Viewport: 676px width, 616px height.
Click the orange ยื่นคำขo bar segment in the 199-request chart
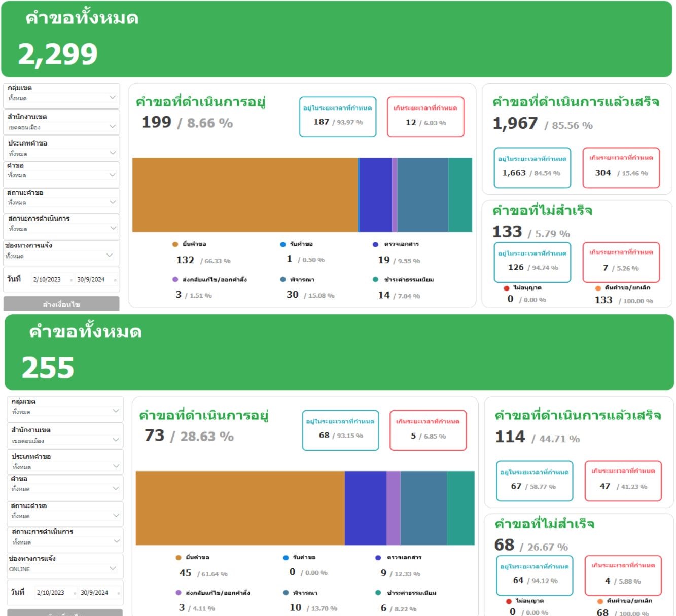(x=245, y=195)
